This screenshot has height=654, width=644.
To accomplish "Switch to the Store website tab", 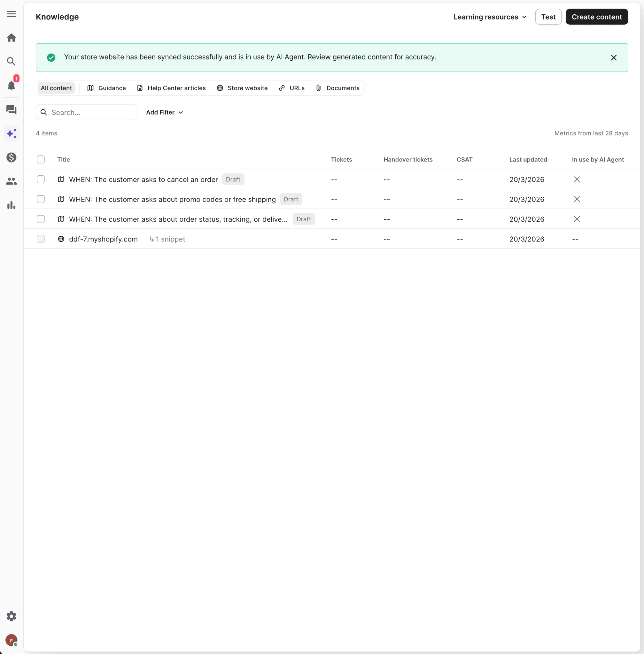I will click(242, 88).
